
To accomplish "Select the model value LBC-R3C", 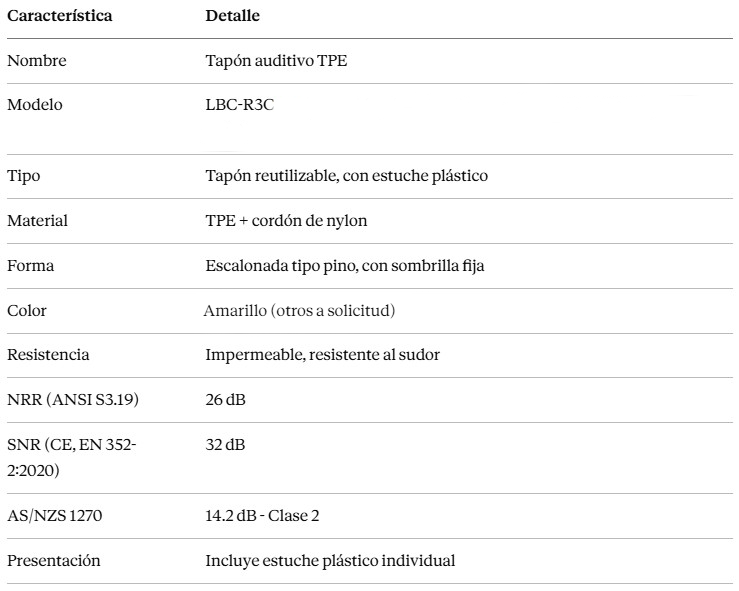I will [x=239, y=105].
